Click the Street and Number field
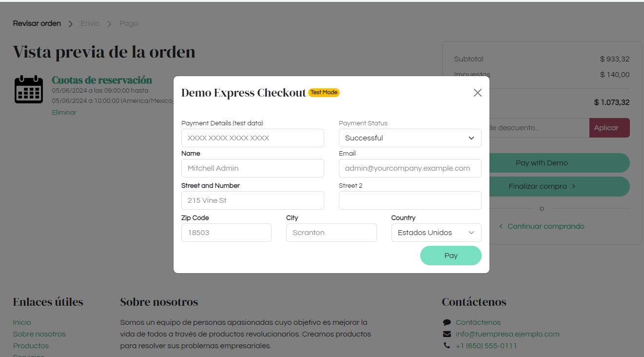Image resolution: width=644 pixels, height=357 pixels. pyautogui.click(x=253, y=200)
